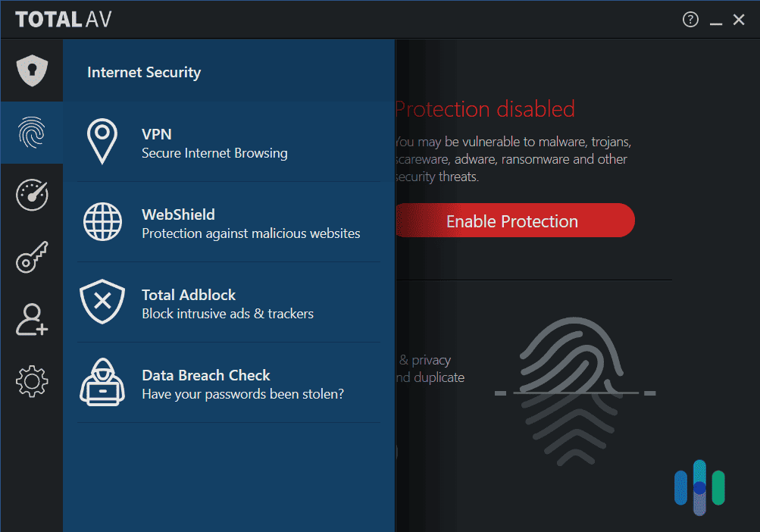
Task: Click the WebShield globe icon
Action: pyautogui.click(x=102, y=222)
